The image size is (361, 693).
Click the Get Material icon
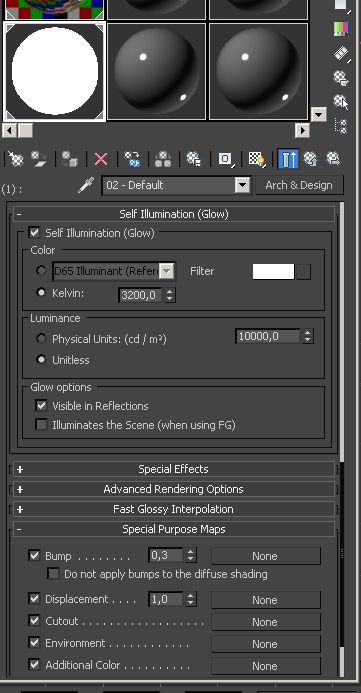click(16, 158)
